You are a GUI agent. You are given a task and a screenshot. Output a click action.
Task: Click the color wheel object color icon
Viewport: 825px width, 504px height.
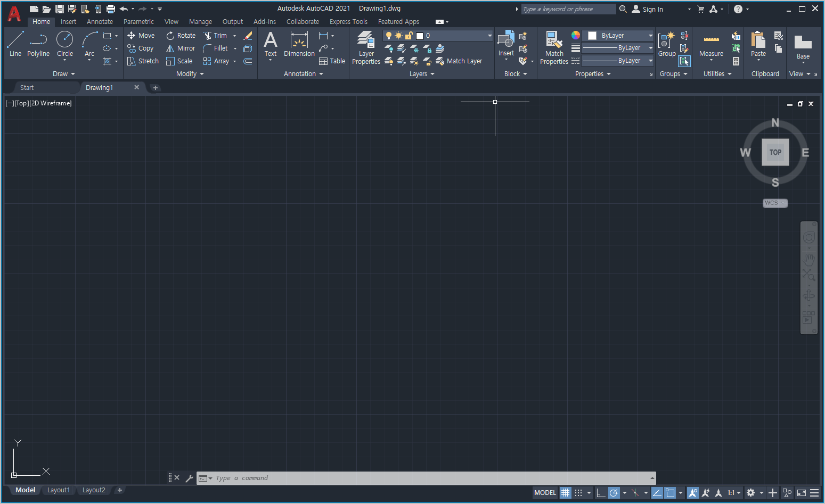pyautogui.click(x=576, y=35)
